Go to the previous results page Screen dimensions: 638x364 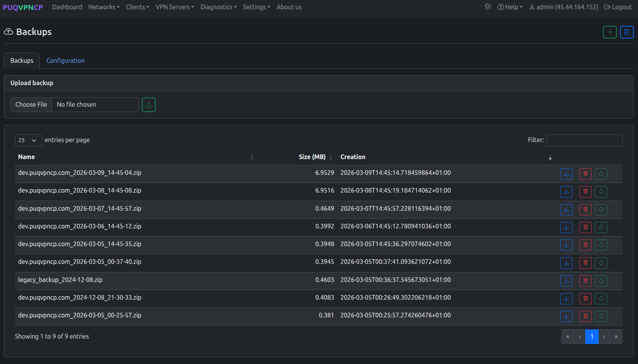579,337
